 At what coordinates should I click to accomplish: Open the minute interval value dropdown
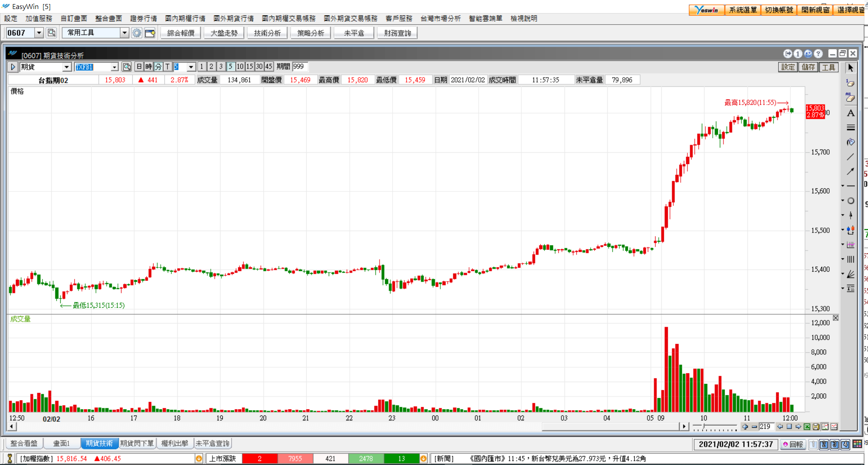tap(191, 67)
